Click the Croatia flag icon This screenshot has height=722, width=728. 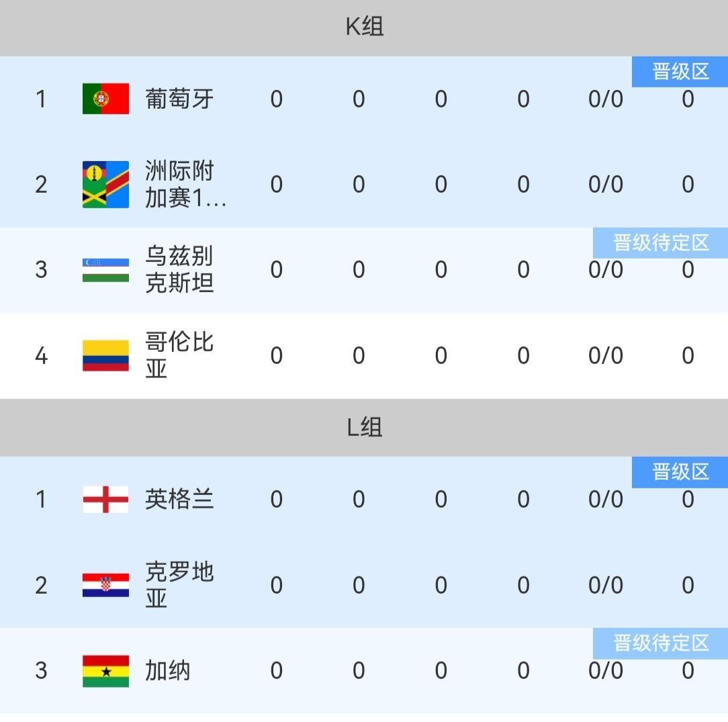[105, 585]
